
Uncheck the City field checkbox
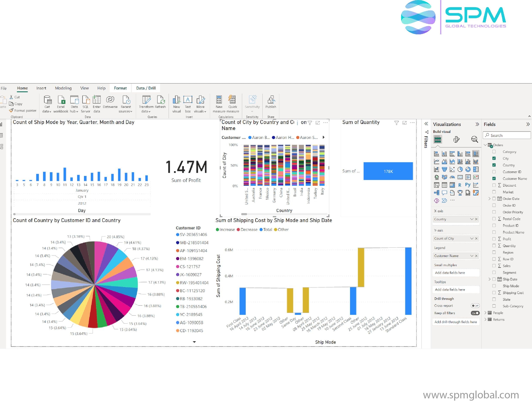click(x=494, y=158)
